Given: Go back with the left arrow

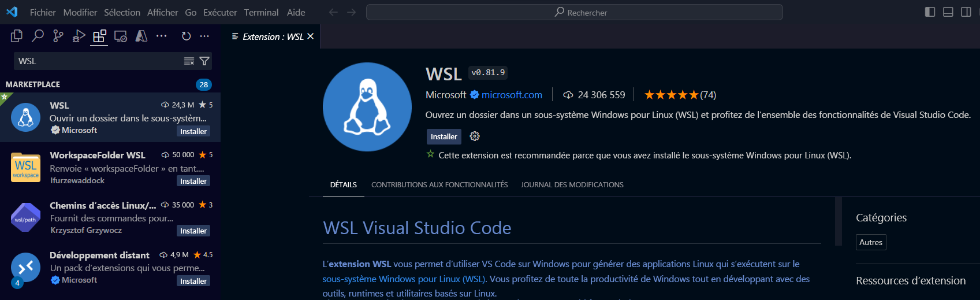Looking at the screenshot, I should 333,12.
